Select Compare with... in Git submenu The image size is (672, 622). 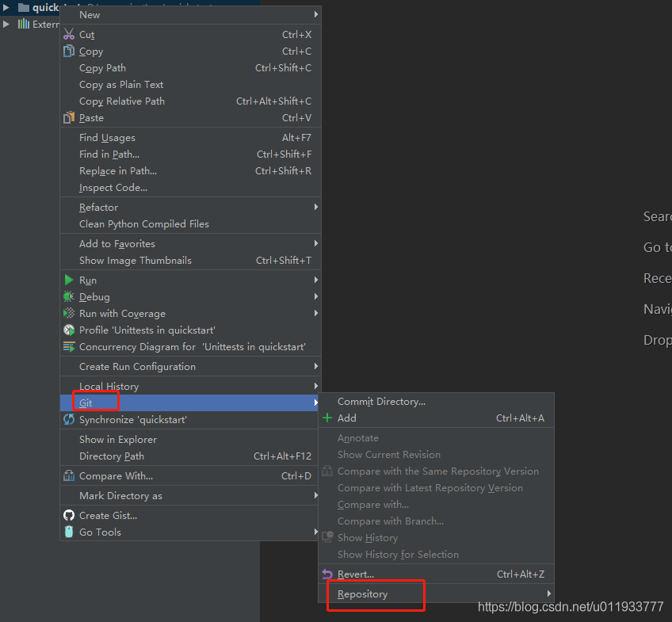[437, 504]
